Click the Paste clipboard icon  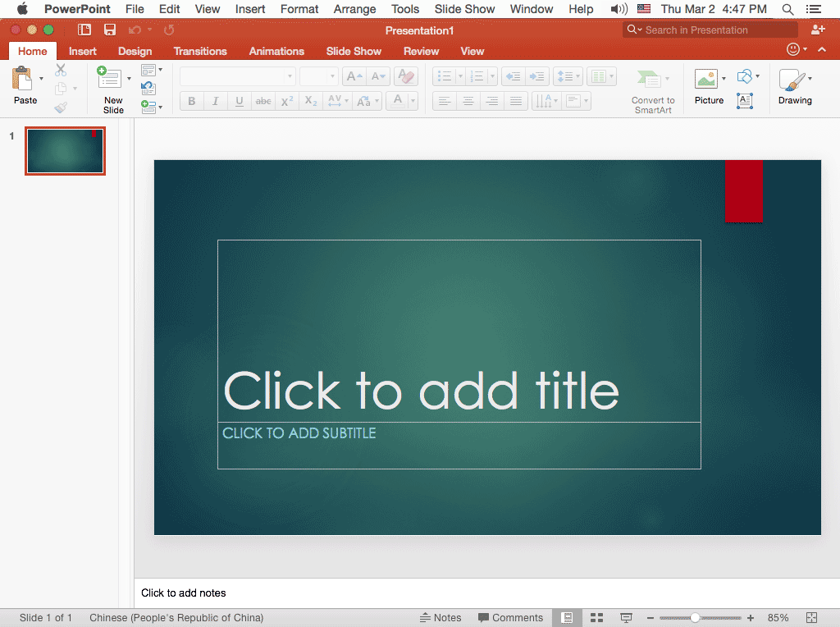(22, 79)
